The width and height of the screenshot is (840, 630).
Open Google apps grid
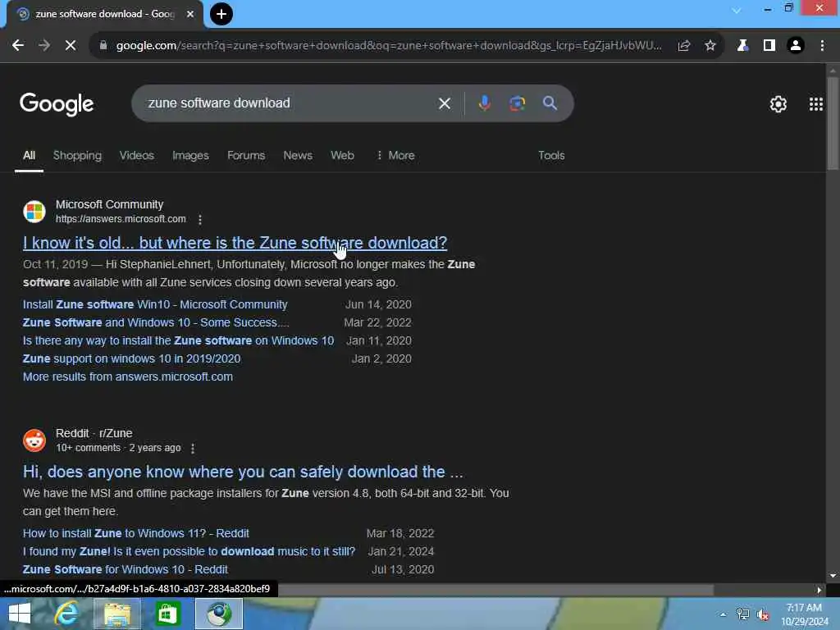tap(816, 104)
